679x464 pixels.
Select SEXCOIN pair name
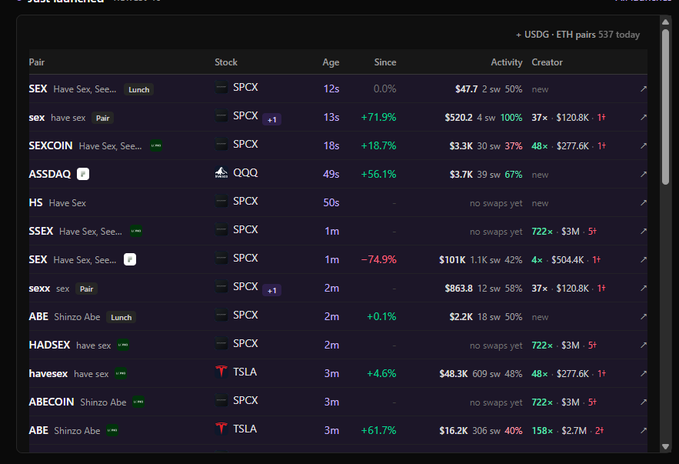click(x=51, y=146)
